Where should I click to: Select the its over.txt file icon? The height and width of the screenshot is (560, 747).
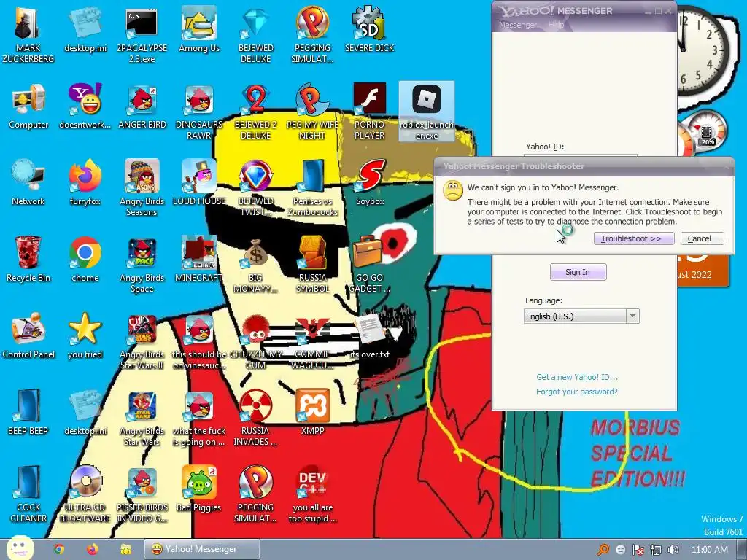(x=370, y=336)
